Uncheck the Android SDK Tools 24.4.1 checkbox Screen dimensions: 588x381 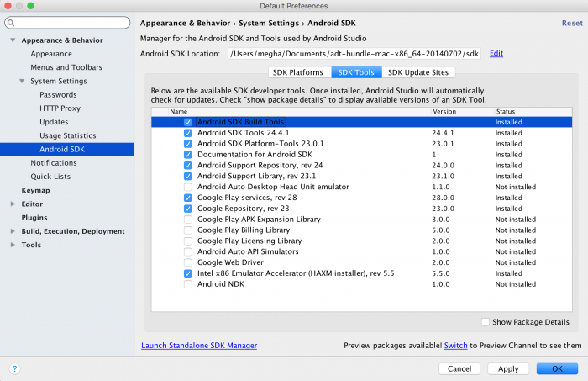(188, 133)
